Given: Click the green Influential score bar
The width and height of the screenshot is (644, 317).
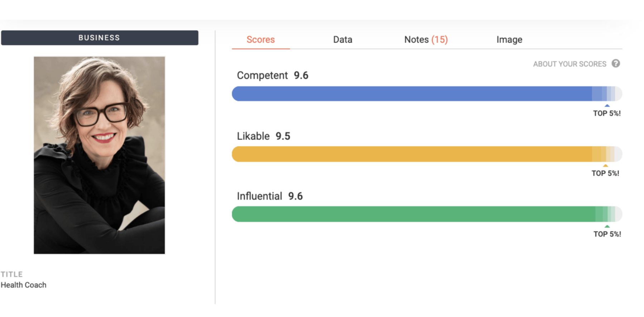Looking at the screenshot, I should (x=427, y=214).
